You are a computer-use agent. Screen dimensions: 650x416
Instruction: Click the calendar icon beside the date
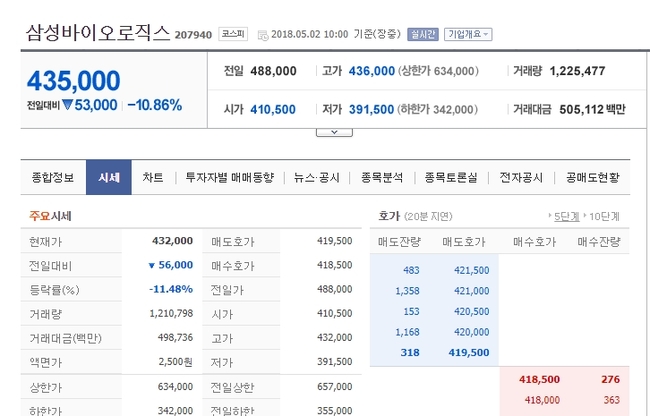pyautogui.click(x=263, y=35)
